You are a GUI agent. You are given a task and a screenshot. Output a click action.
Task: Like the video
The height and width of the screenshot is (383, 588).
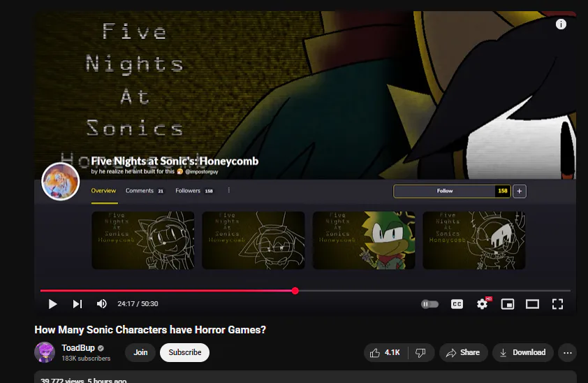click(385, 353)
